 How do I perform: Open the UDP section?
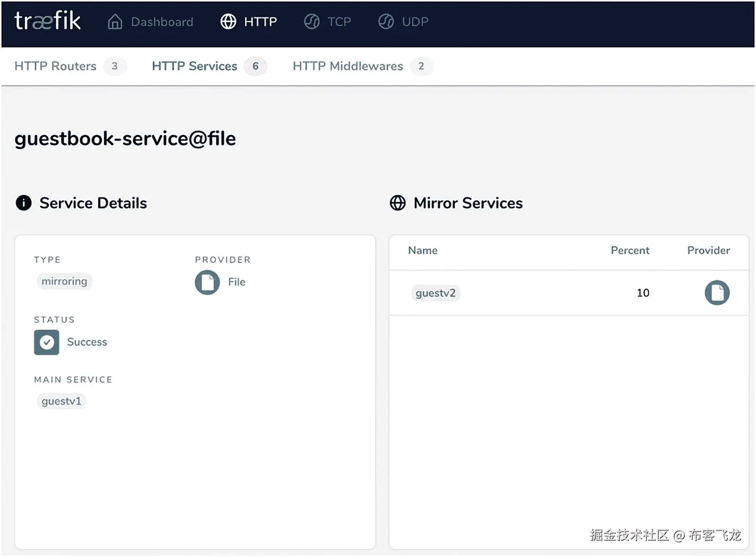pos(415,22)
